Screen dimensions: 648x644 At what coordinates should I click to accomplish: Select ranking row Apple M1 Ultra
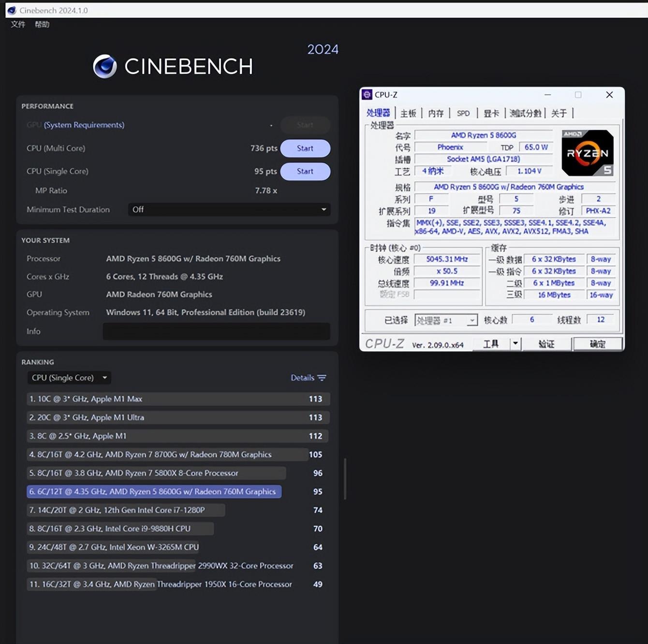(178, 417)
